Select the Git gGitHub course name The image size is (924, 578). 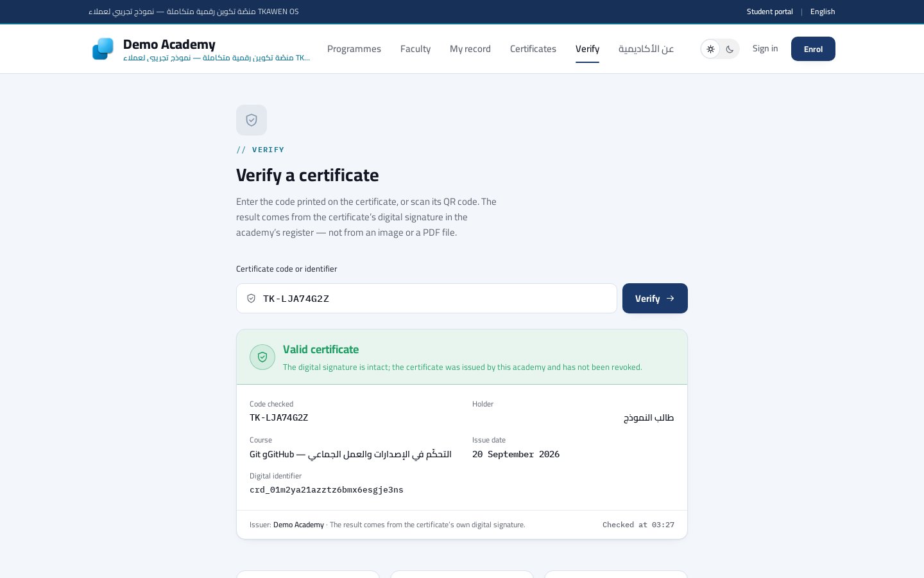(350, 454)
